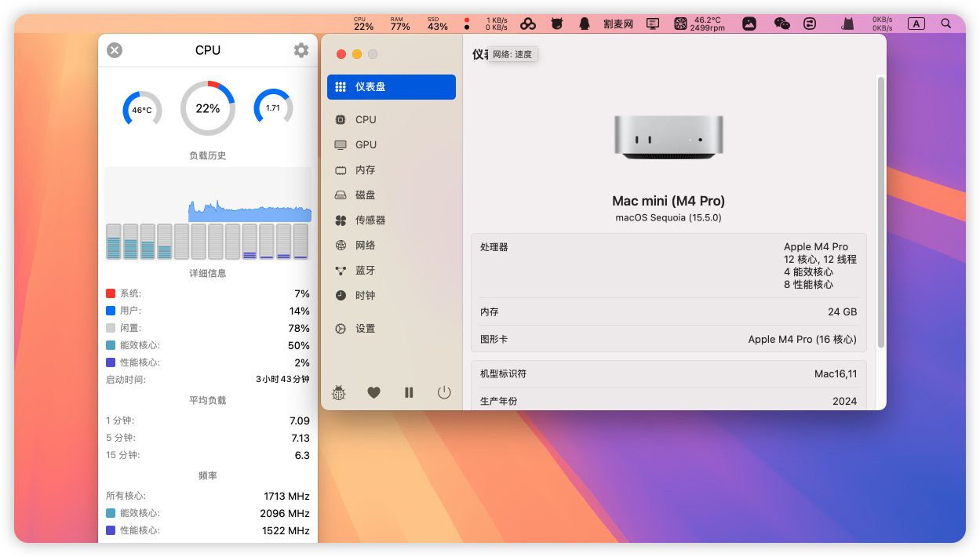The image size is (980, 557).
Task: Click the WeChat menu bar icon
Action: 782,24
